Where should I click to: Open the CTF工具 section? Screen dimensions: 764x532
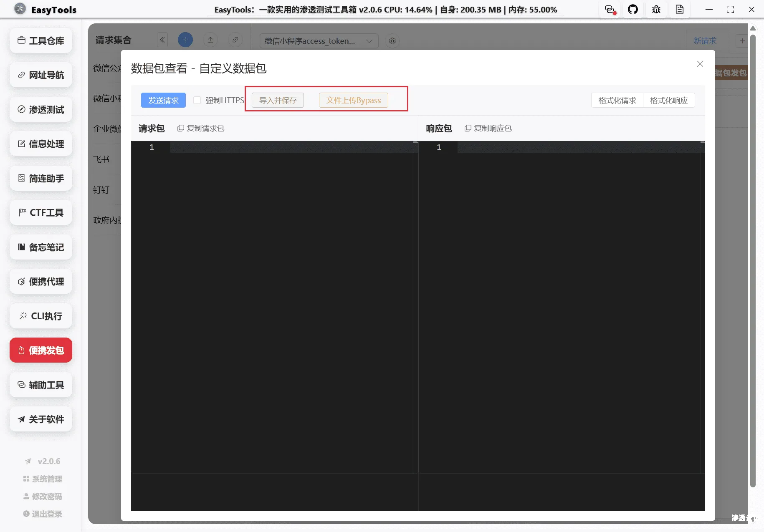40,212
